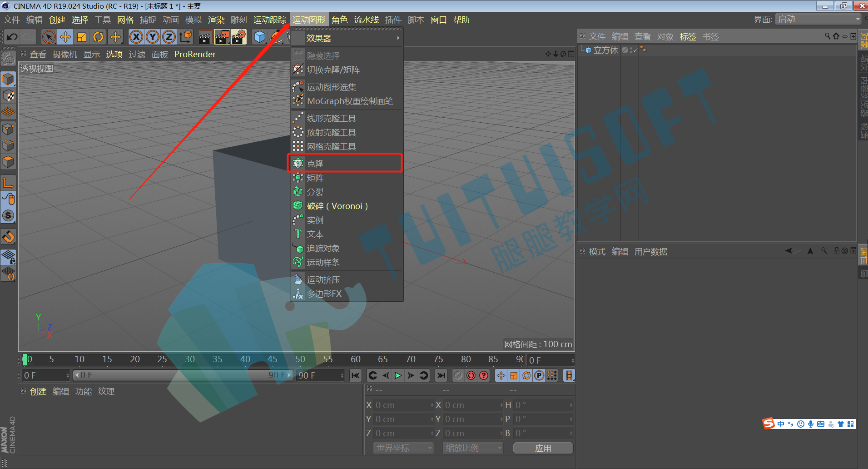Screen dimensions: 868x469
Task: Toggle the cube's visibility dots in Object Manager
Action: point(631,50)
